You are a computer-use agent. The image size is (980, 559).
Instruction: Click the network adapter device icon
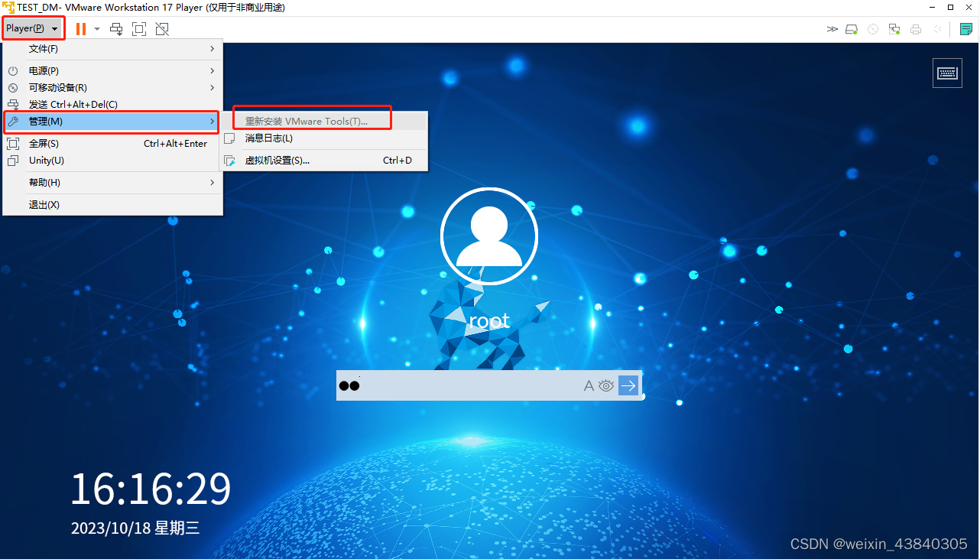click(894, 29)
